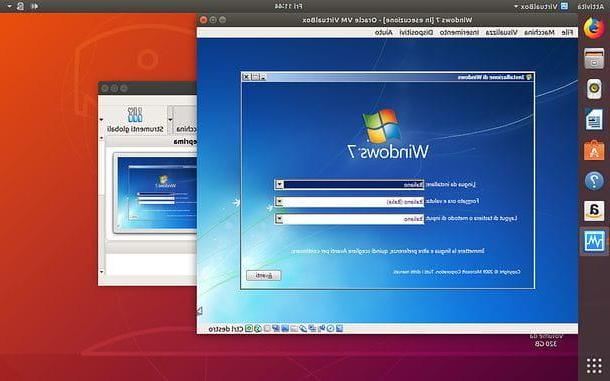Open the Aiuto menu
610x381 pixels.
pos(384,32)
